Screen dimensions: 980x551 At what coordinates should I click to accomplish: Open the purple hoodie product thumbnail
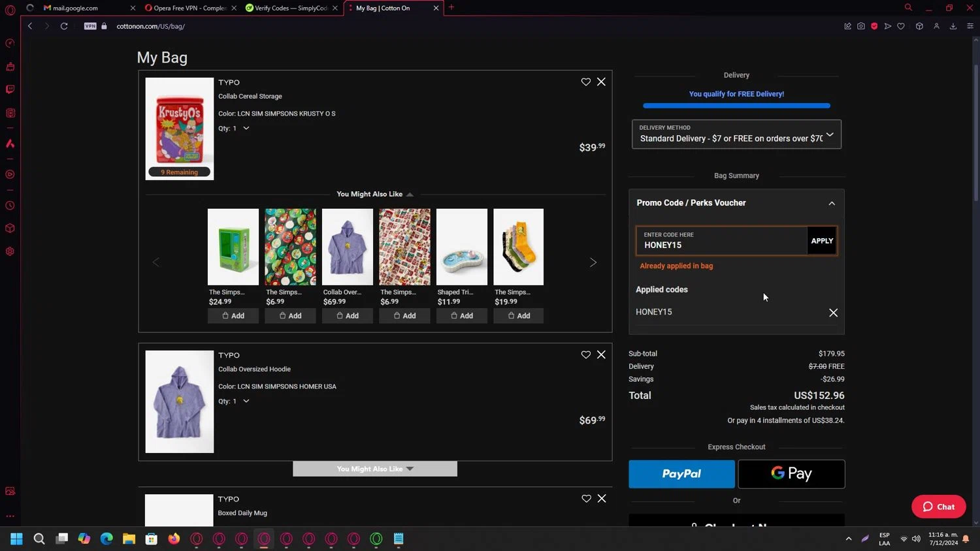click(x=180, y=401)
